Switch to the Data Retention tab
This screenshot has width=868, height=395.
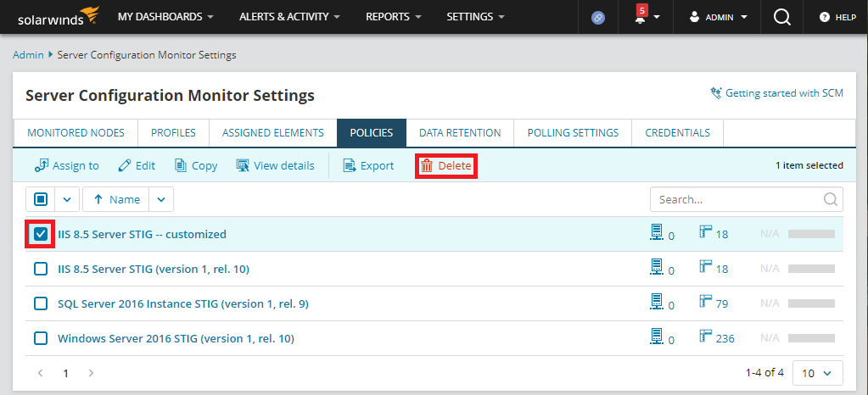(x=460, y=133)
